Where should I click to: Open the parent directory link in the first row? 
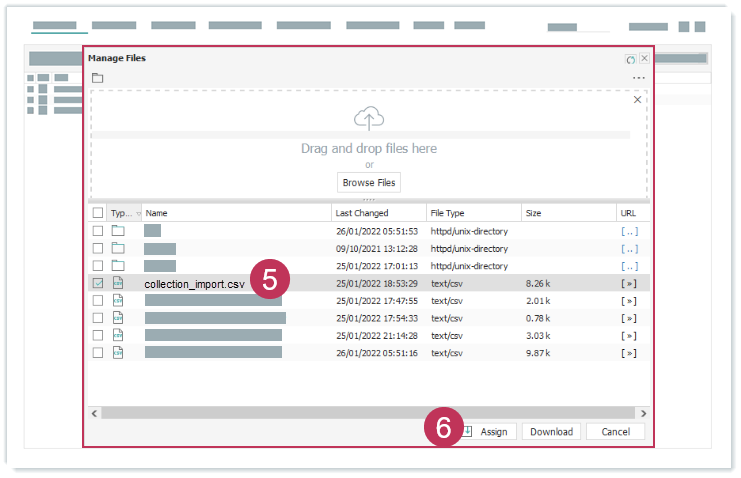(x=628, y=231)
